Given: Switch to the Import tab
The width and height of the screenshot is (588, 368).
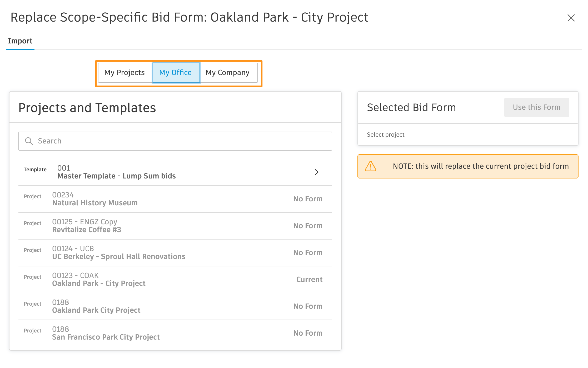Looking at the screenshot, I should 20,41.
